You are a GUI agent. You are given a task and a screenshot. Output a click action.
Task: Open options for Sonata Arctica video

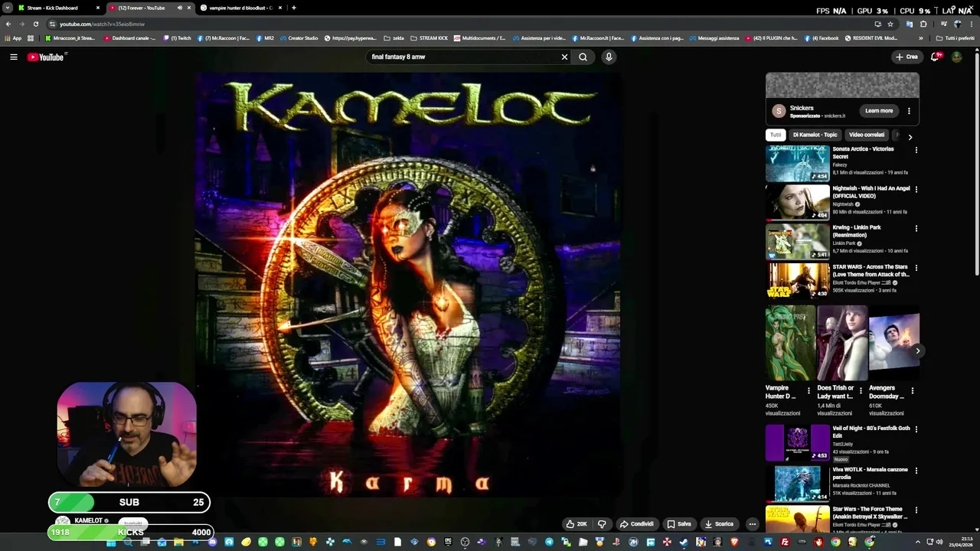click(x=916, y=150)
